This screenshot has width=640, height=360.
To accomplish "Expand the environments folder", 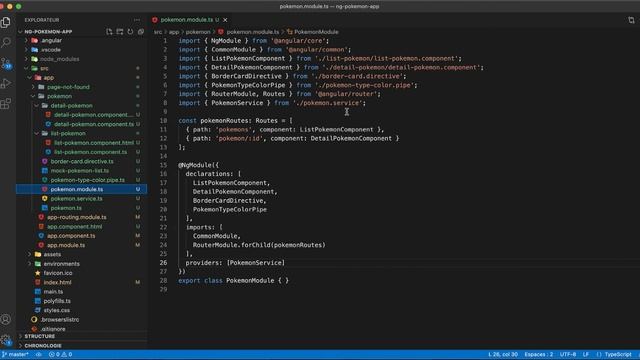I will click(62, 264).
